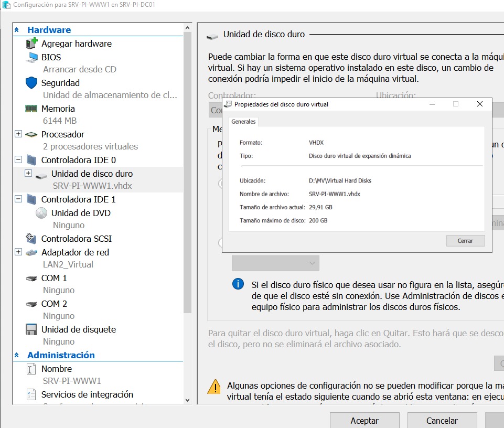504x428 pixels.
Task: Click the Agregar hardware icon
Action: pyautogui.click(x=32, y=44)
